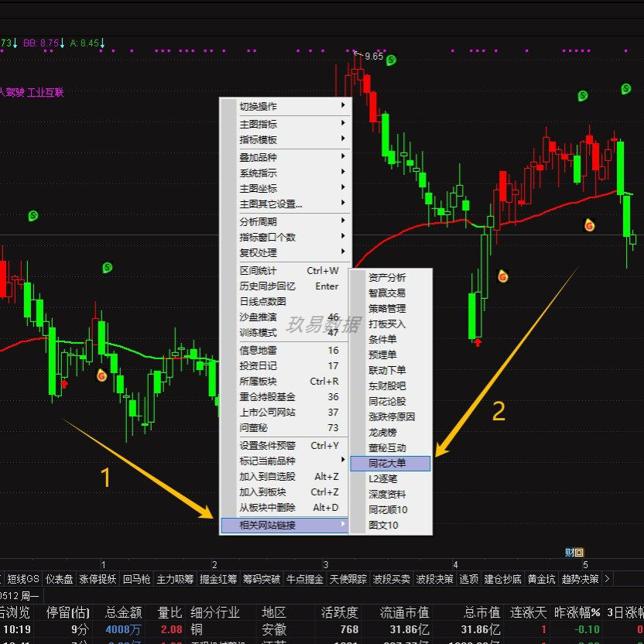644x644 pixels.
Task: Expand the 复权处理 submenu
Action: click(285, 252)
